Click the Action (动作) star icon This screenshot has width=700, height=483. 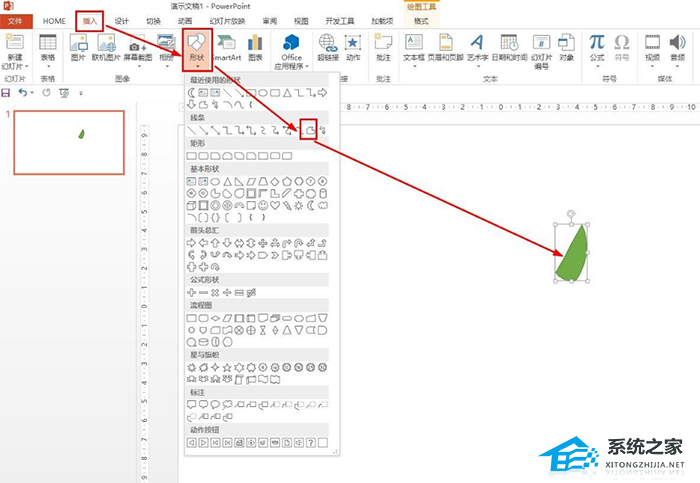353,43
